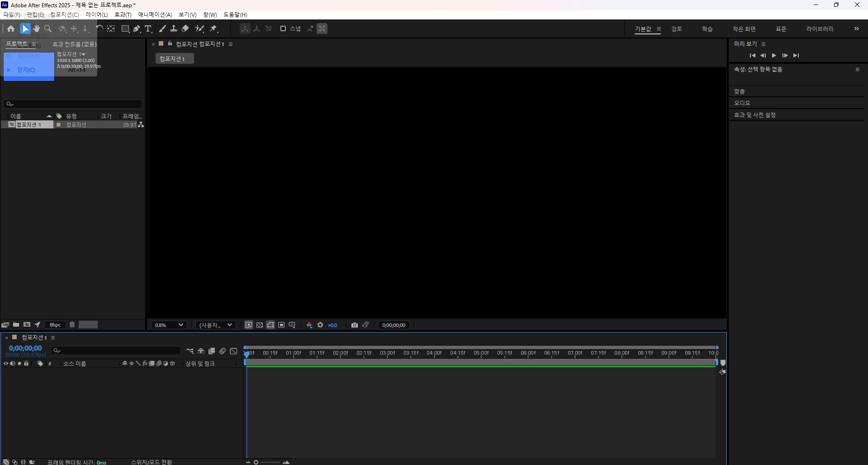Image resolution: width=868 pixels, height=465 pixels.
Task: Toggle Frame Blending switch in timeline
Action: click(212, 351)
